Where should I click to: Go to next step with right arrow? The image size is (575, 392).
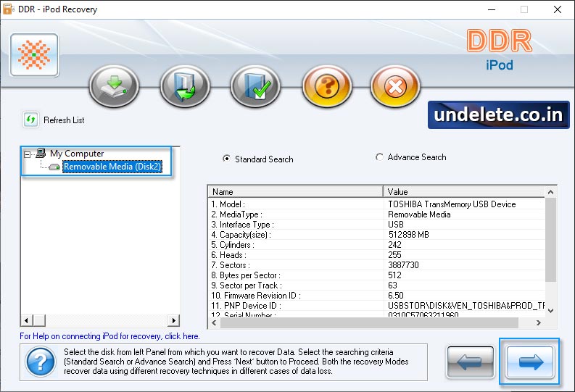[529, 362]
